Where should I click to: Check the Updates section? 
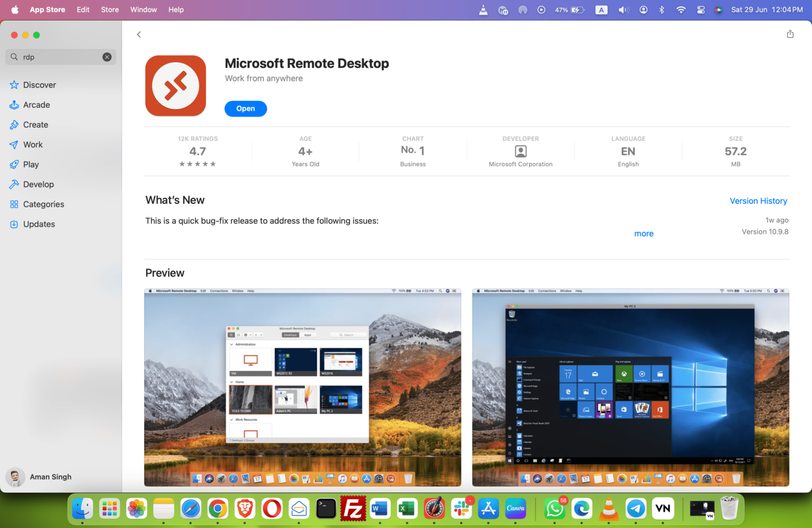point(39,224)
